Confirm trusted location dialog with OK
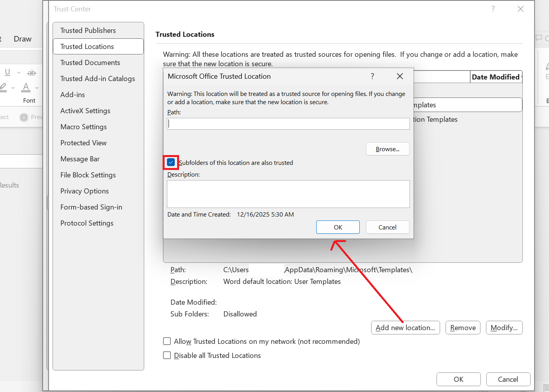549x392 pixels. pyautogui.click(x=338, y=227)
